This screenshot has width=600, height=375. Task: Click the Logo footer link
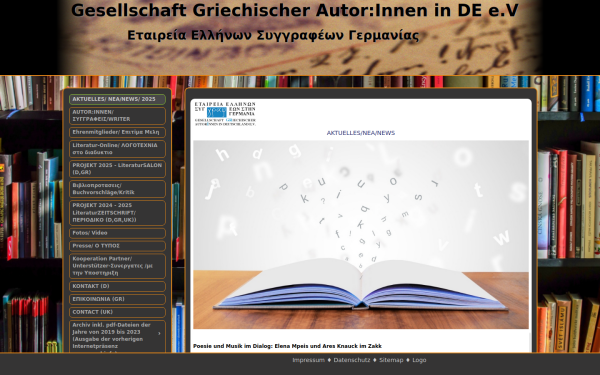(x=419, y=360)
